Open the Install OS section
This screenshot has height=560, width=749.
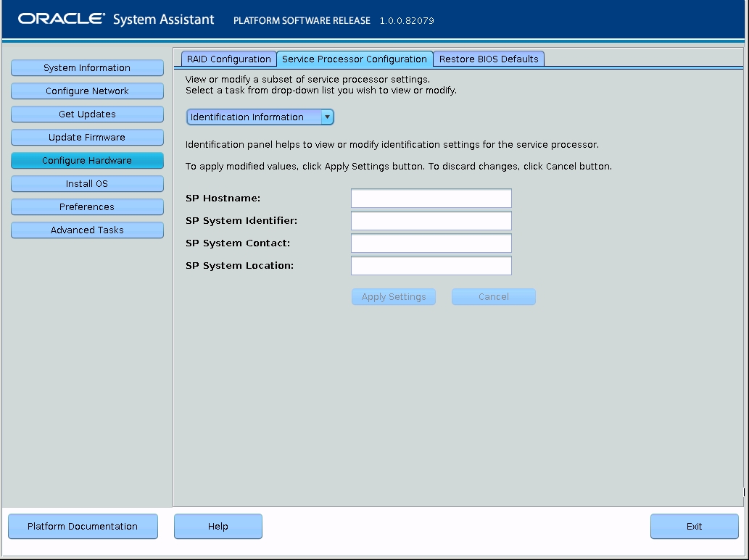87,183
